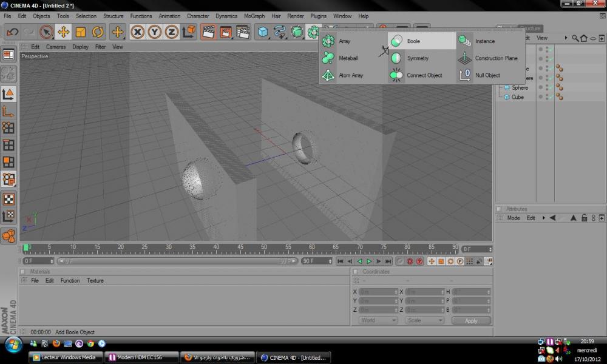This screenshot has height=364, width=607.
Task: Open the Cube primitive objects palette
Action: pyautogui.click(x=263, y=32)
